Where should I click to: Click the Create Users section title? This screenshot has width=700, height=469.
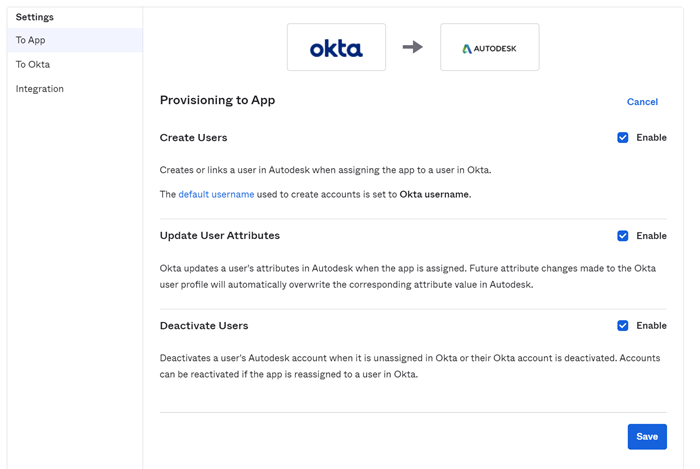tap(193, 138)
